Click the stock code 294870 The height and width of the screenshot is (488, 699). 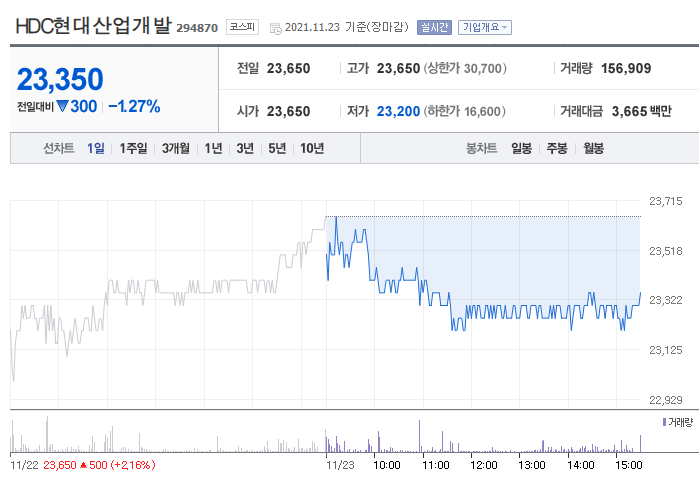(197, 28)
